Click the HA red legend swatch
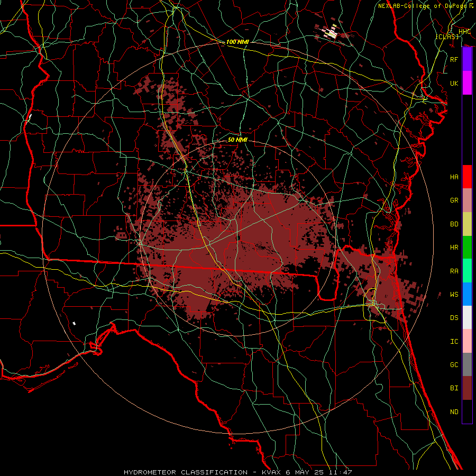Image resolution: width=476 pixels, height=476 pixels. [x=467, y=177]
